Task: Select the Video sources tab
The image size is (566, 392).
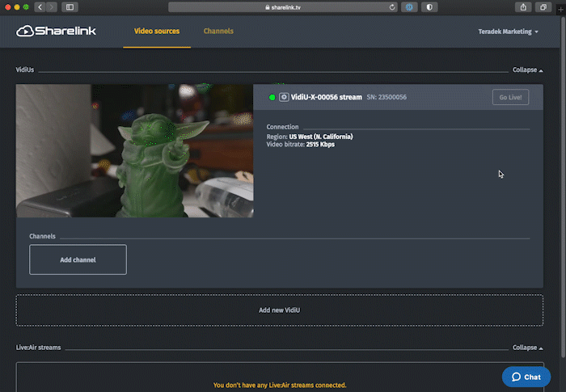Action: [x=157, y=32]
